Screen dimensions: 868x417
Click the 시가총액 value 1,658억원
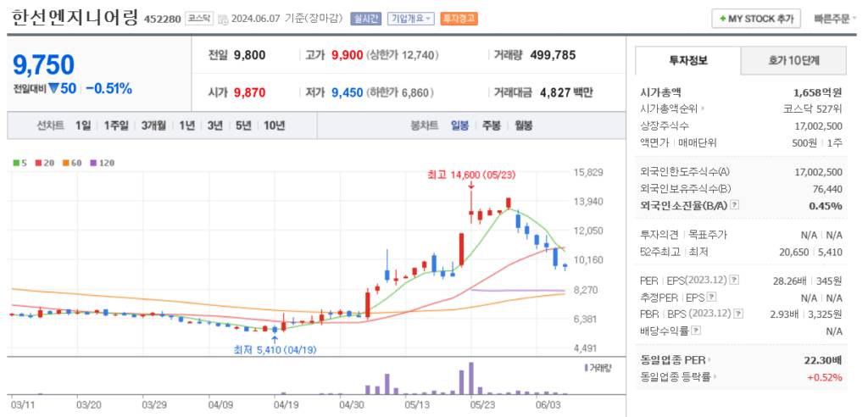click(x=818, y=92)
